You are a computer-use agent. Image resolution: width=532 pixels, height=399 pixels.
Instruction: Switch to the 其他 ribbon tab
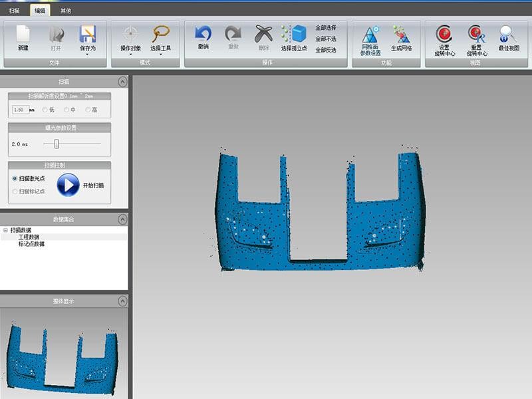coord(66,11)
